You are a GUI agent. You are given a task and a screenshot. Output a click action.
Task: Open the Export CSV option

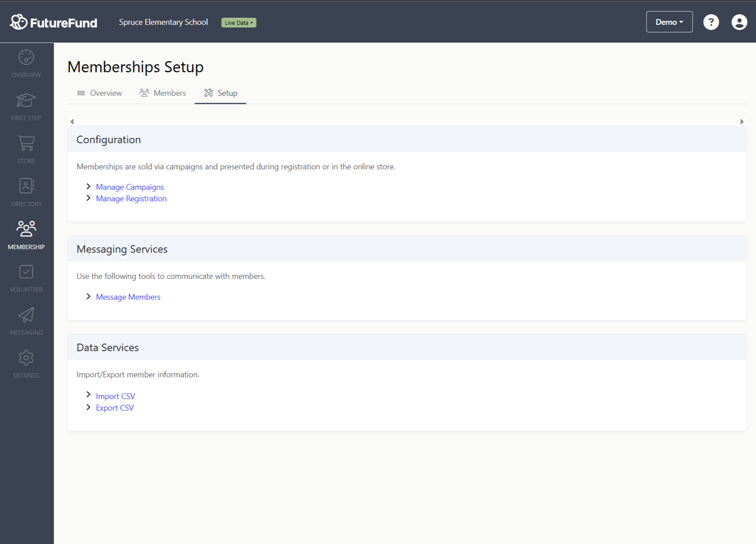tap(114, 407)
